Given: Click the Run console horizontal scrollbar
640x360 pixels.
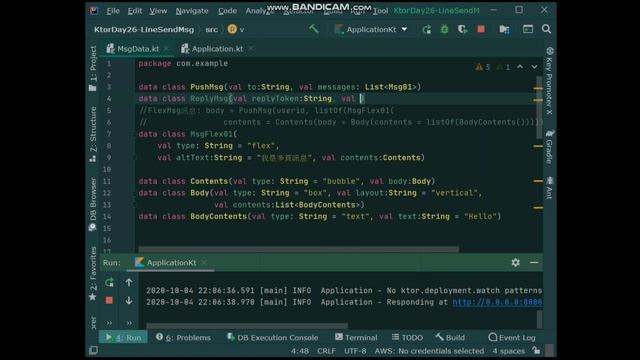Looking at the screenshot, I should click(247, 326).
